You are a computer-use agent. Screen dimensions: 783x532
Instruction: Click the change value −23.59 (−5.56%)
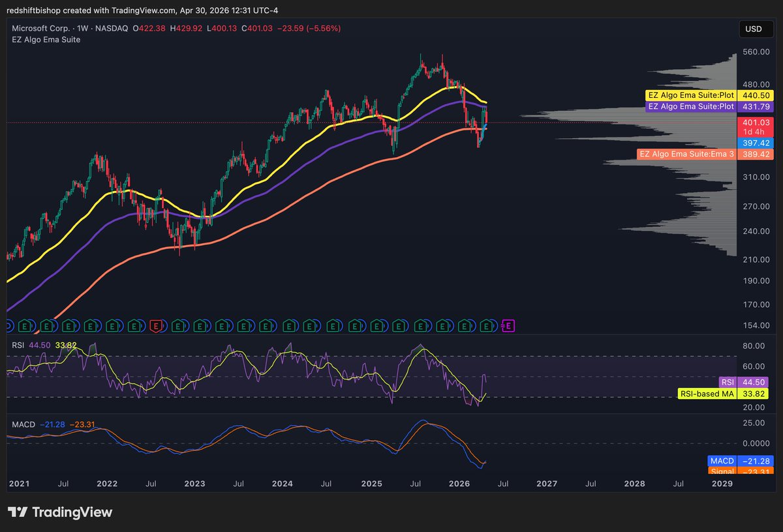tap(309, 29)
